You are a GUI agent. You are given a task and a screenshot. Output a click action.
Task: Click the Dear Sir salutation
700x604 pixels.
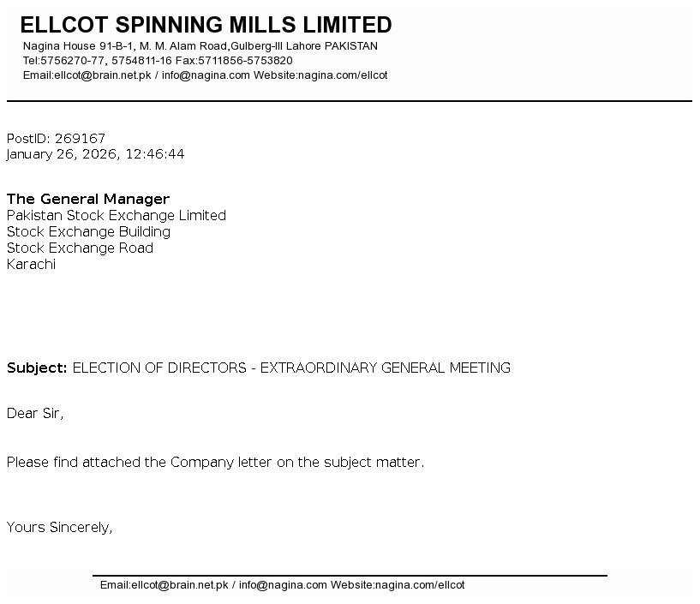35,414
